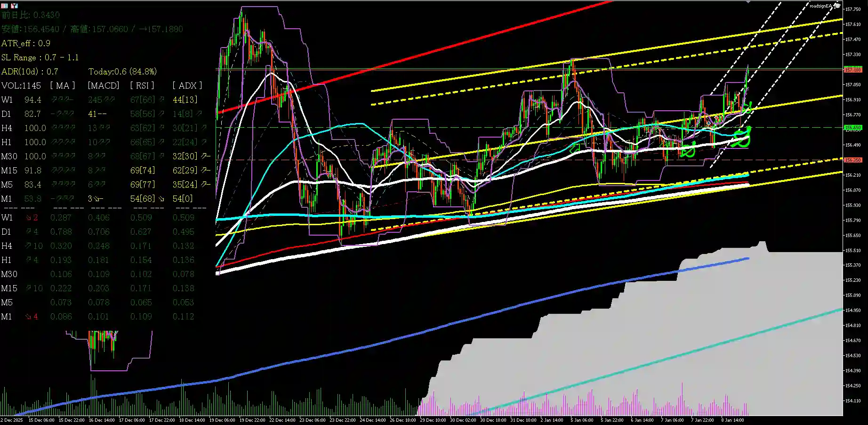This screenshot has height=425, width=868.
Task: Select the red 156.350 price level label
Action: (x=852, y=160)
